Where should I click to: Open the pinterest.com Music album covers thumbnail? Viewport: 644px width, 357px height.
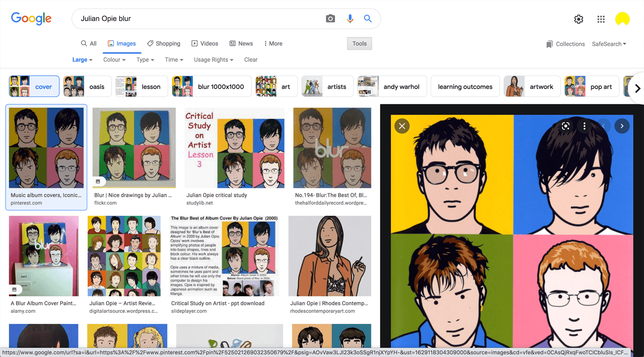tap(46, 148)
